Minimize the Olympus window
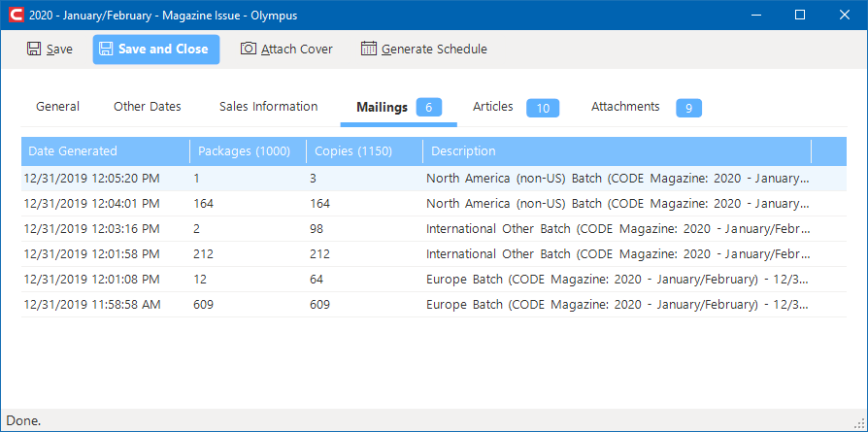 755,15
